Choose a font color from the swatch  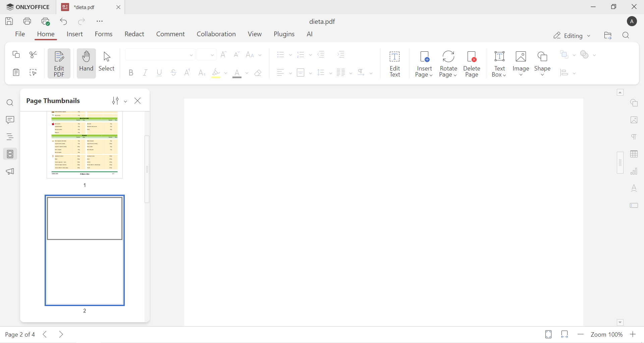coord(237,73)
